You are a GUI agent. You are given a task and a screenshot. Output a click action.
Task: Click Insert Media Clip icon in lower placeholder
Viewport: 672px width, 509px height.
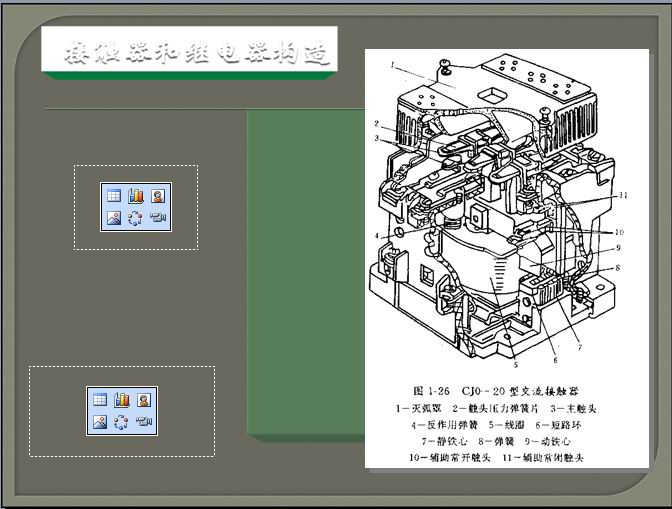click(144, 421)
